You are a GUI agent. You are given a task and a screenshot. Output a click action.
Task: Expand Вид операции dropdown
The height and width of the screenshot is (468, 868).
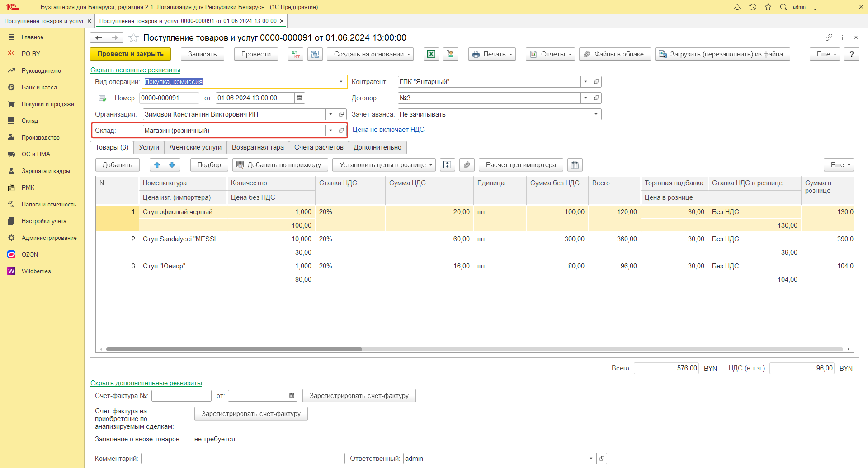point(341,82)
